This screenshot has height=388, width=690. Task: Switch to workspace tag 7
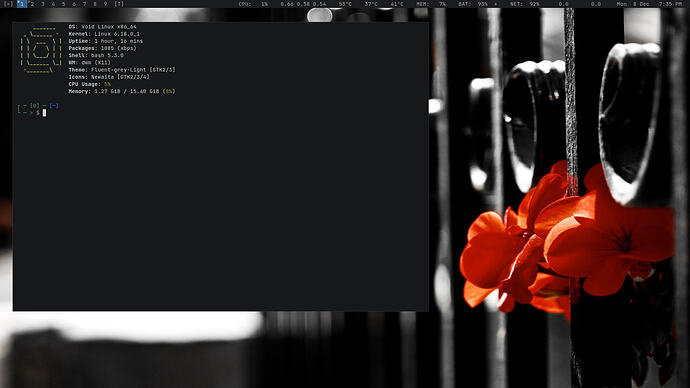pos(84,4)
